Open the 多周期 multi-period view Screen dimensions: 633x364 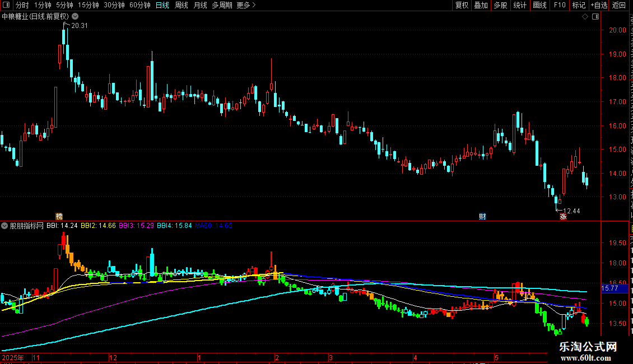222,5
